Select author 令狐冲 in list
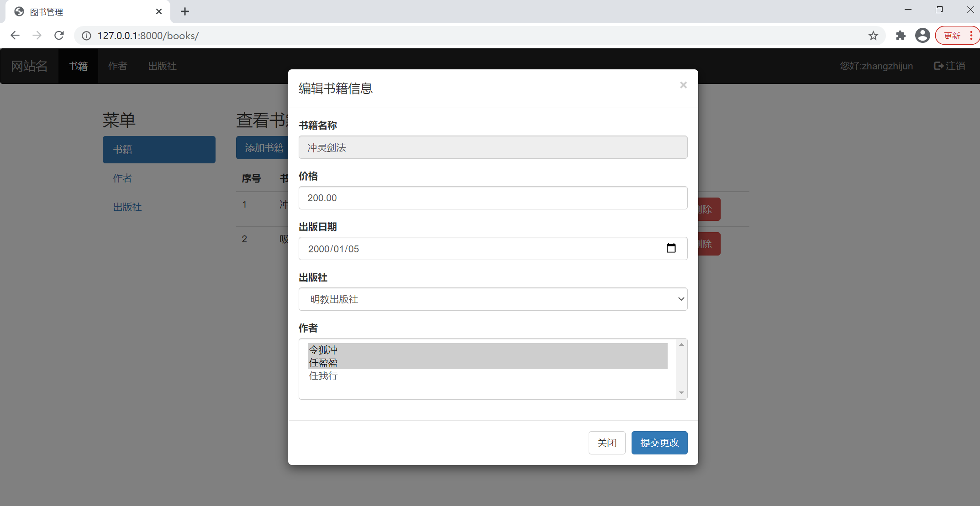Screen dimensions: 980x506 point(323,350)
